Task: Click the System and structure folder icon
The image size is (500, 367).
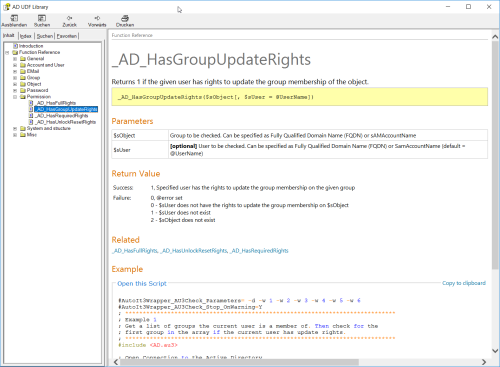Action: [23, 128]
